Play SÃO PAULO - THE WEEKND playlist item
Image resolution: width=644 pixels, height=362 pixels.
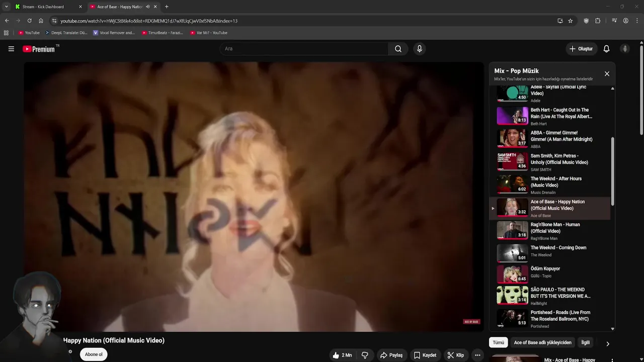point(550,296)
